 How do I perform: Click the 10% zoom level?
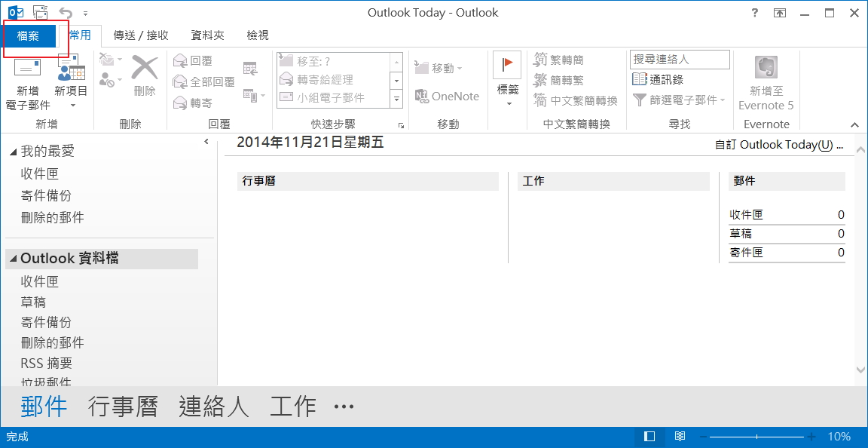[839, 437]
